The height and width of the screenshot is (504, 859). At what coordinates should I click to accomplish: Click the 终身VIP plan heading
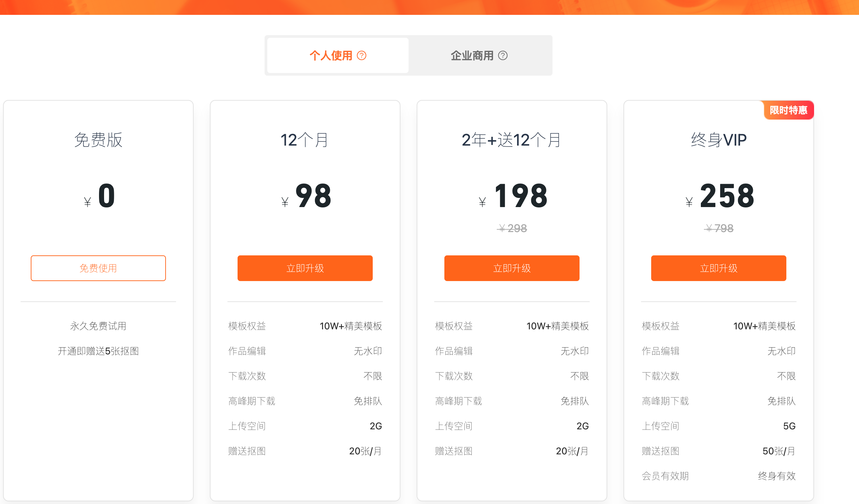pos(718,140)
